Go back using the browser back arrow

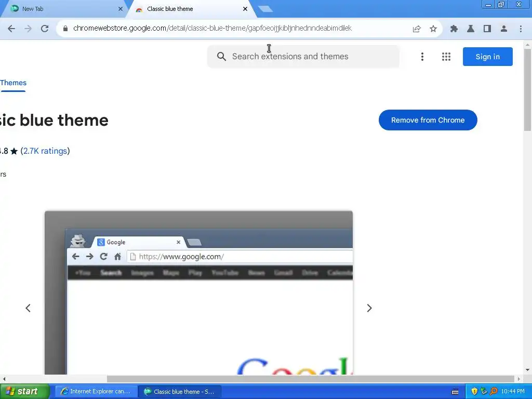click(11, 29)
